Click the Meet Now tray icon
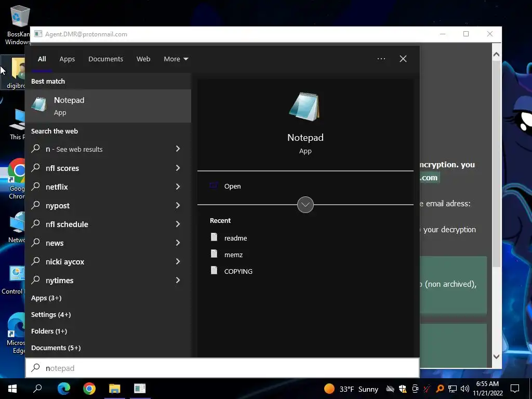 click(x=415, y=389)
